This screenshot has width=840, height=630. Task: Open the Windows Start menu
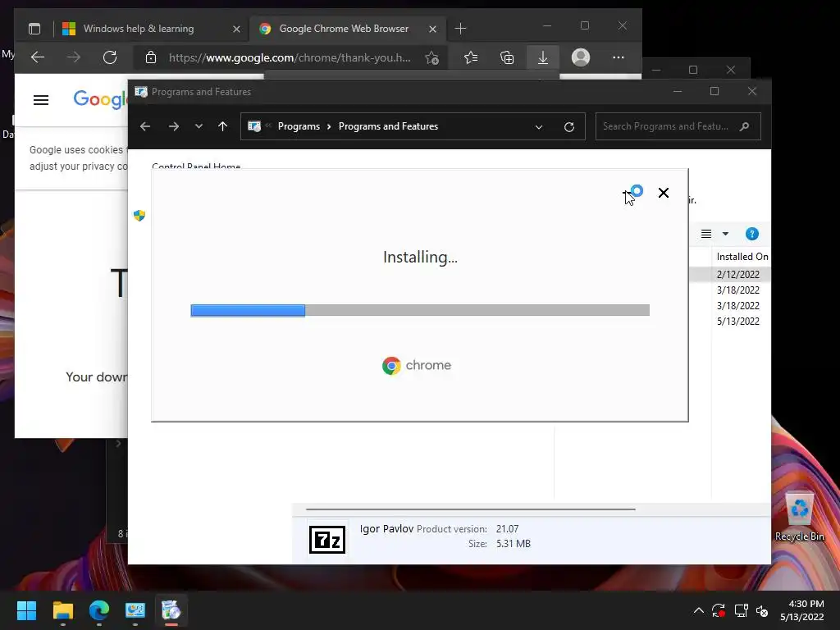26,610
